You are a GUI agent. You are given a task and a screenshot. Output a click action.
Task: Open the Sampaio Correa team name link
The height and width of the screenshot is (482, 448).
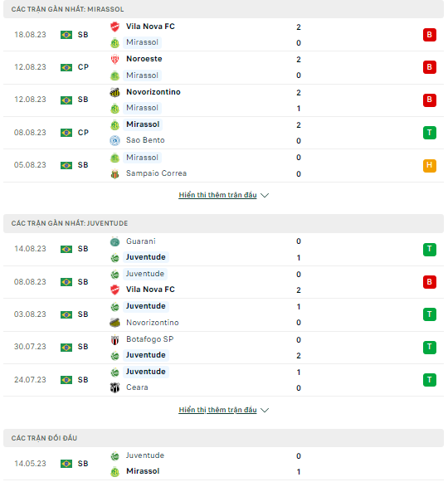pyautogui.click(x=156, y=173)
